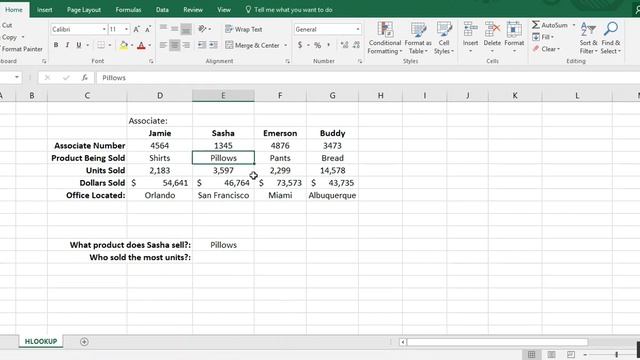Viewport: 640px width, 360px height.
Task: Select Middle Align icon
Action: [174, 29]
